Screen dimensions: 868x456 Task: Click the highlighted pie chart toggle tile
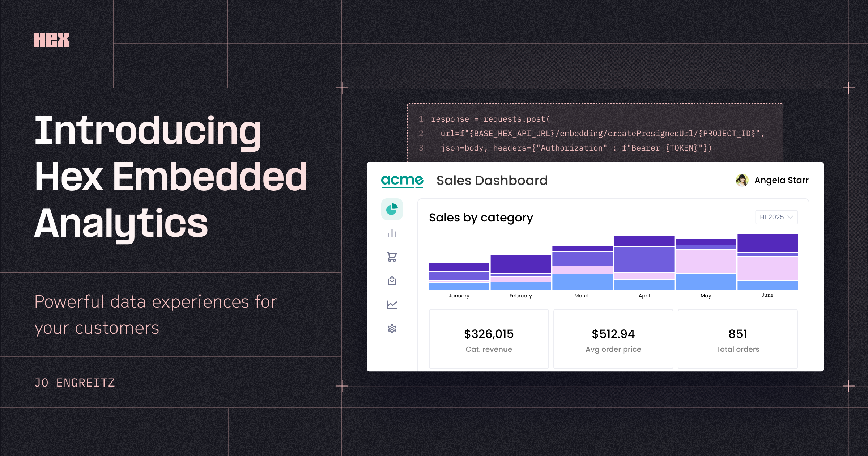pos(392,208)
